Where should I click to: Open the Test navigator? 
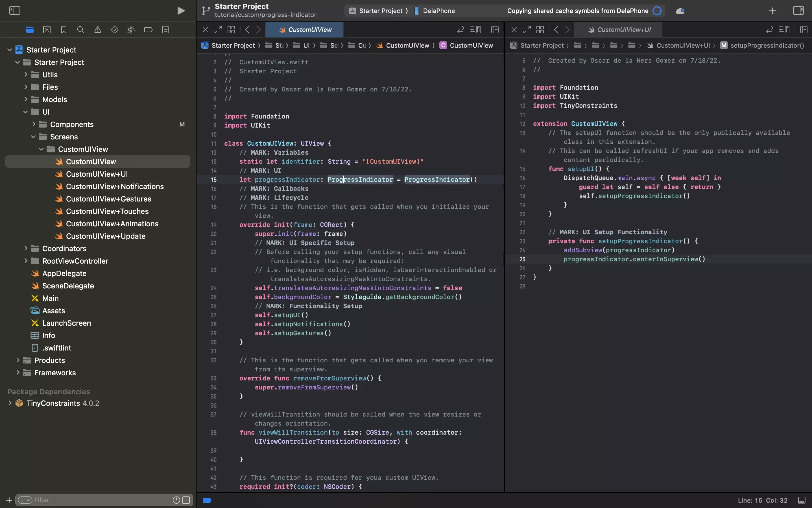[x=115, y=30]
